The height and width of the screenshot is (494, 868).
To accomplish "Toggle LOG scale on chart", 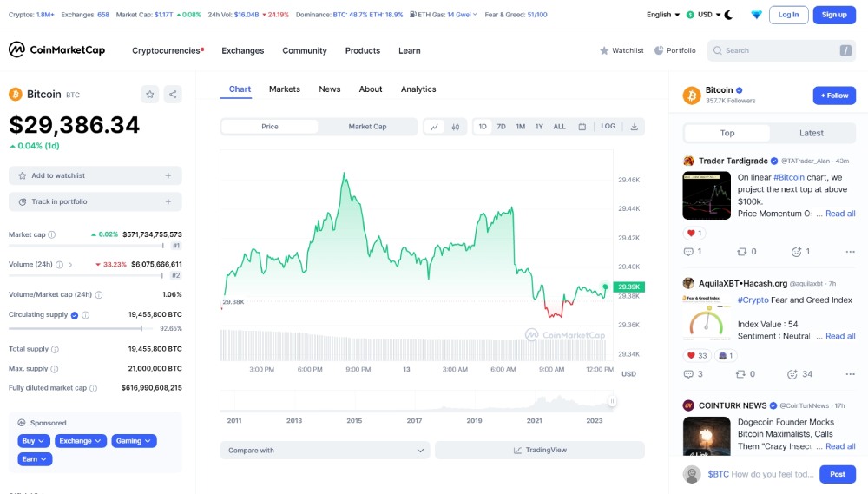I will (608, 127).
